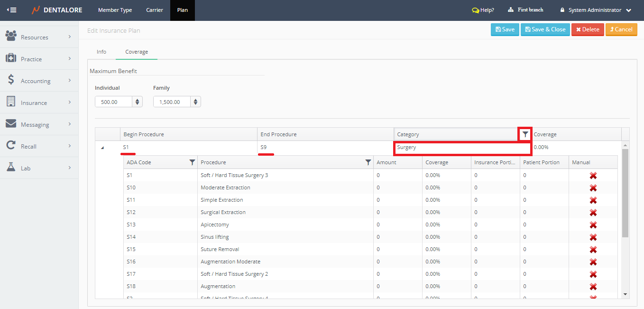This screenshot has height=309, width=644.
Task: Collapse the S1 to S9 row
Action: (x=102, y=148)
